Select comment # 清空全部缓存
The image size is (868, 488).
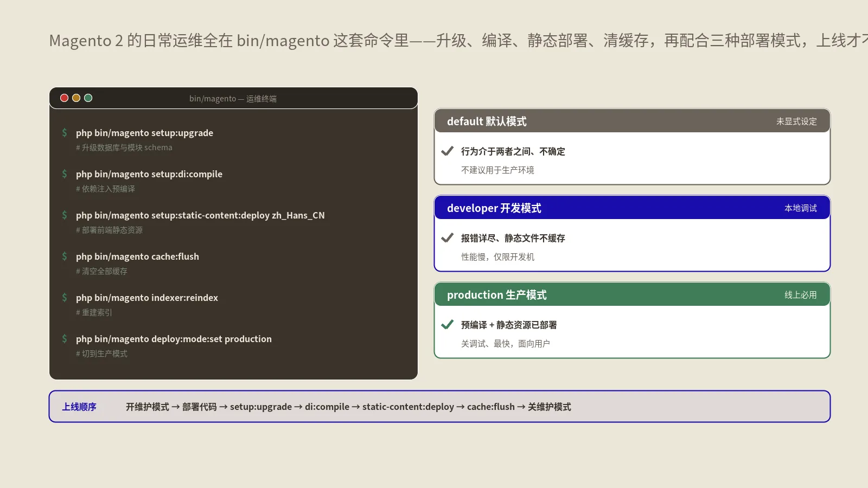coord(101,271)
